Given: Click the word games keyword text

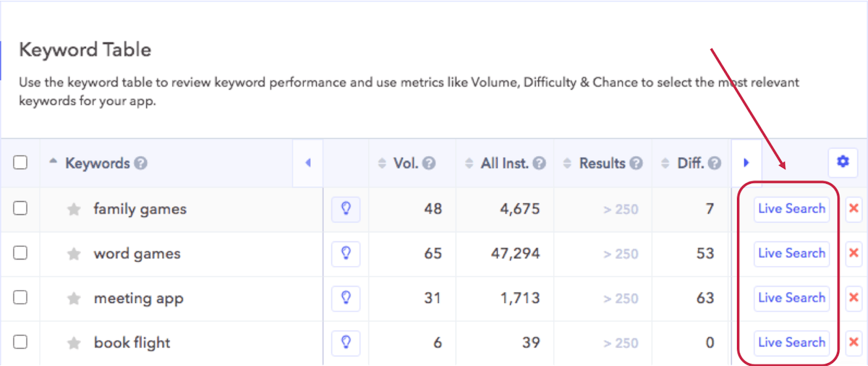Looking at the screenshot, I should point(137,254).
